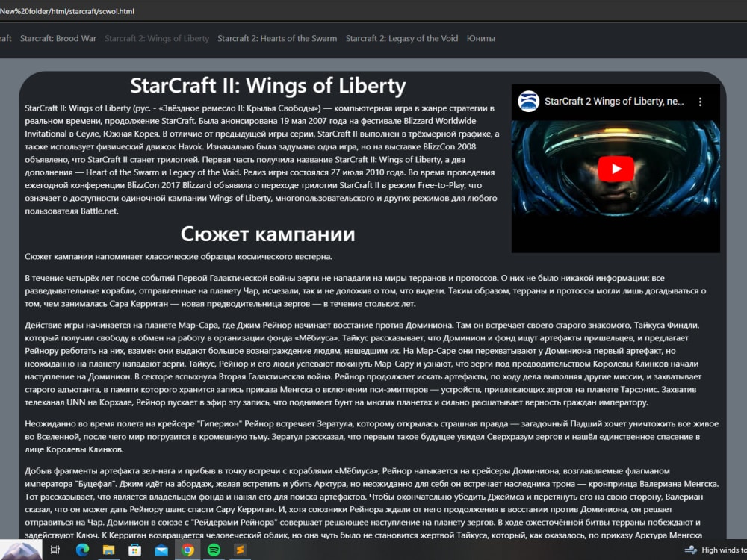The image size is (747, 560).
Task: Play the embedded YouTube video
Action: (x=616, y=169)
